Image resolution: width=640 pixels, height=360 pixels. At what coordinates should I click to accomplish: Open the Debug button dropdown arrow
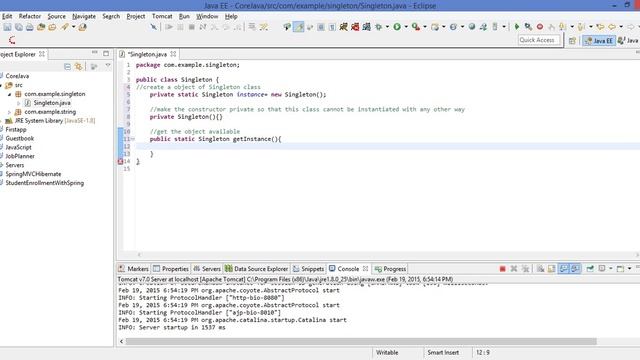pos(387,27)
